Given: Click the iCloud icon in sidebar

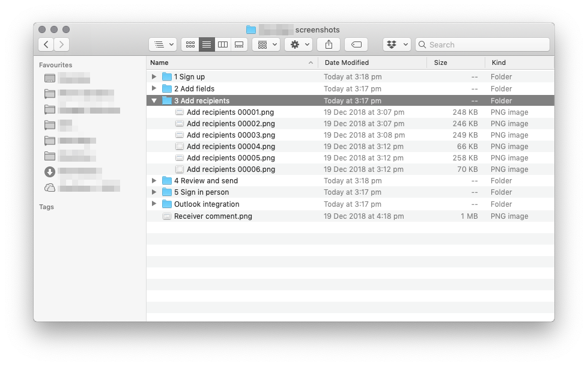Looking at the screenshot, I should [x=50, y=188].
